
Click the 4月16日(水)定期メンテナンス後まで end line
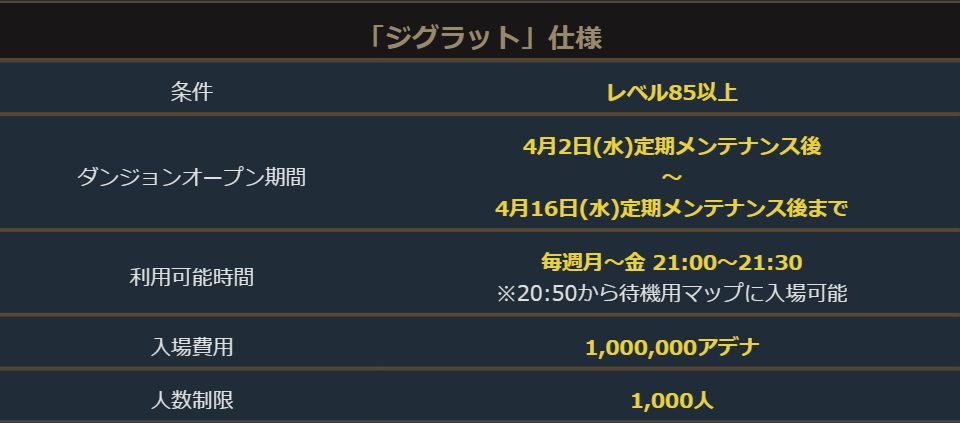[x=672, y=208]
